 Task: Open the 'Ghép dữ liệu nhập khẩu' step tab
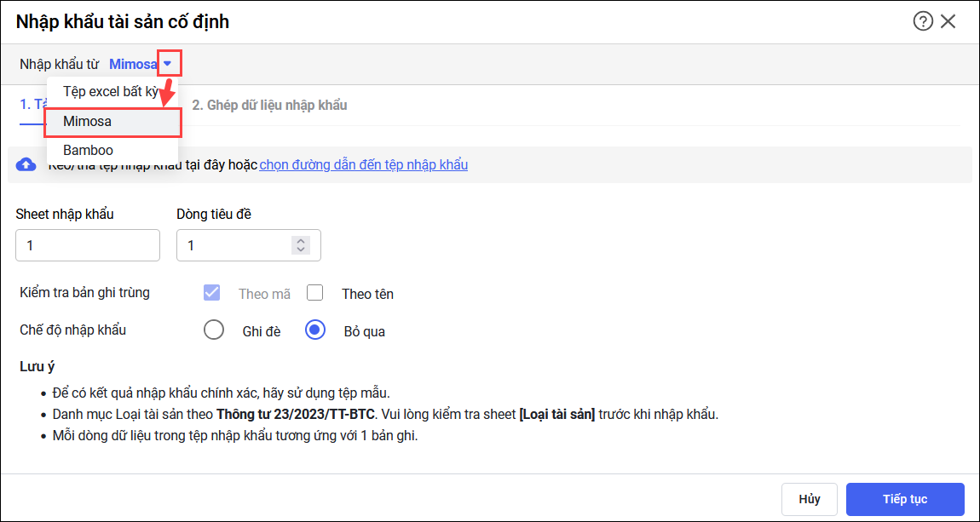tap(269, 106)
